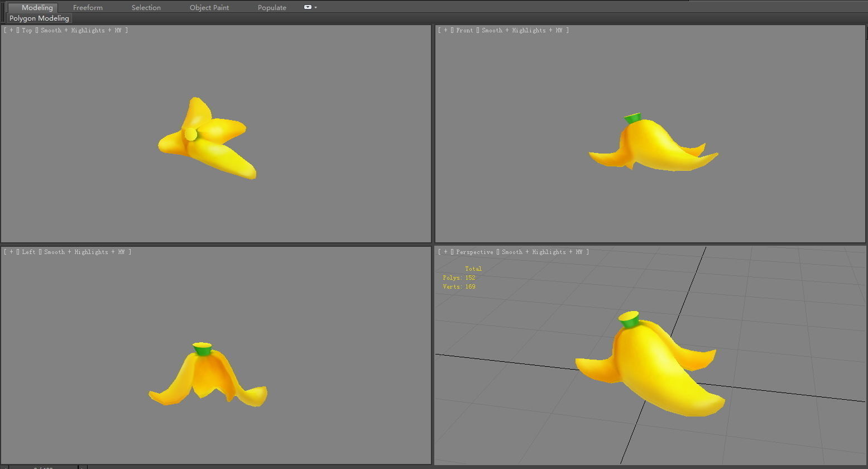Click the 'Verts: 169' statistic text

(x=459, y=286)
